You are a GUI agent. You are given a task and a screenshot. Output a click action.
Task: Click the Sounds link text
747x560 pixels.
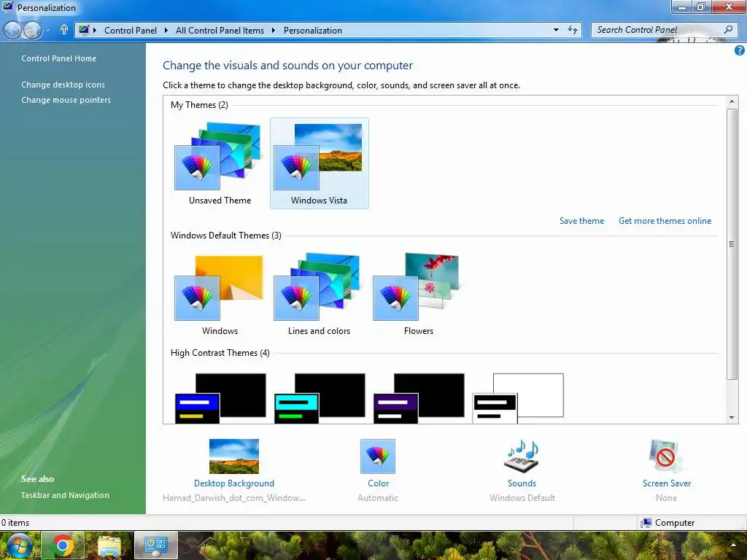pyautogui.click(x=522, y=483)
